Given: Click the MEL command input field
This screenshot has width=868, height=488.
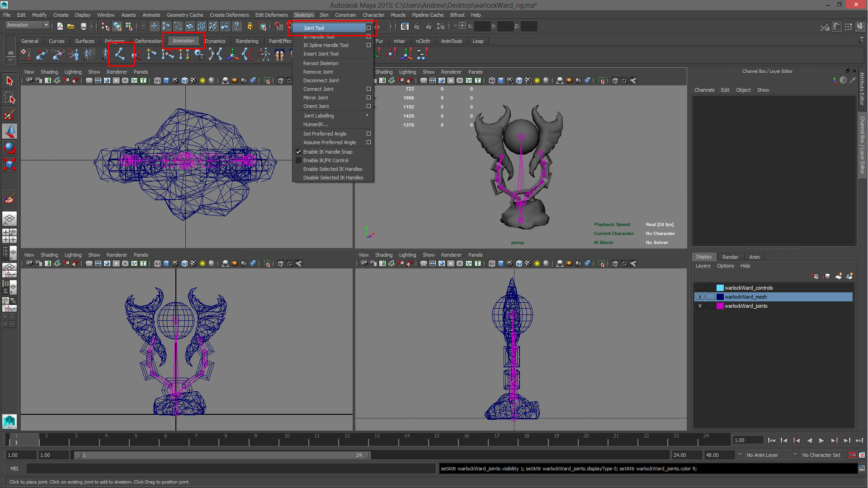Looking at the screenshot, I should pyautogui.click(x=231, y=469).
